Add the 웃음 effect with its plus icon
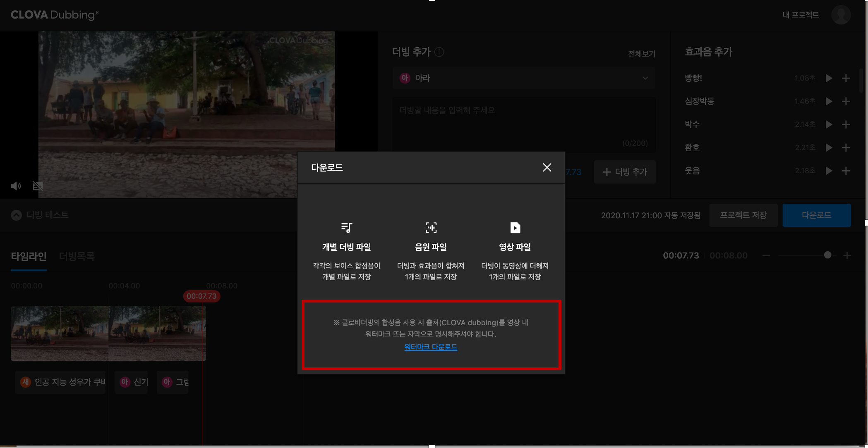Screen dimensions: 868x448 tap(846, 171)
